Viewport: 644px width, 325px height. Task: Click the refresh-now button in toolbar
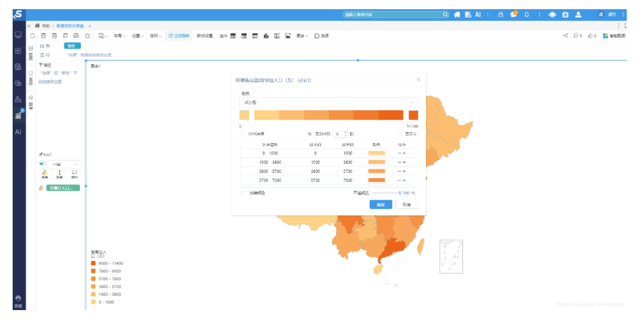[179, 36]
